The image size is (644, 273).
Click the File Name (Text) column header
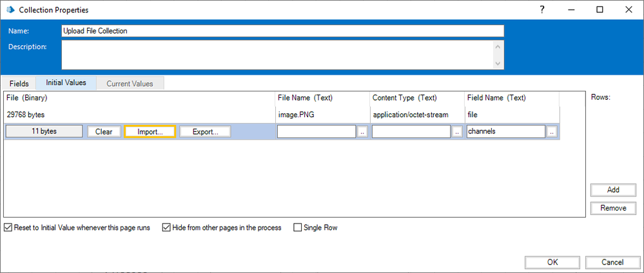pos(322,98)
